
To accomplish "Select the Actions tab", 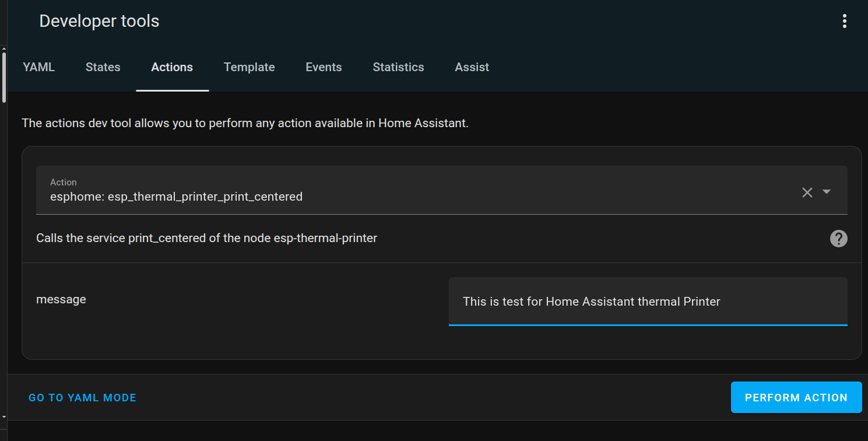I will point(172,67).
